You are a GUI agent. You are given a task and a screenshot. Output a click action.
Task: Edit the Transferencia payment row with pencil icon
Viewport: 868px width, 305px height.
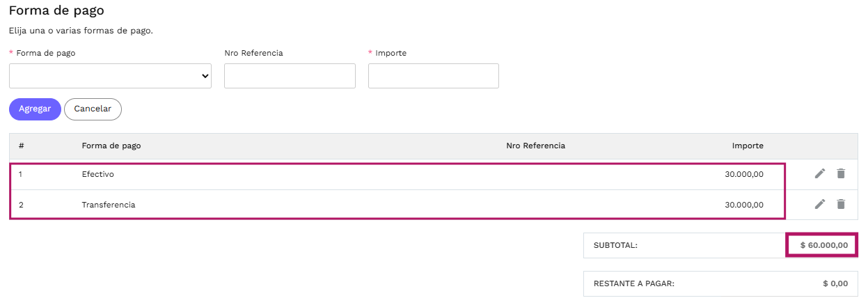(820, 204)
